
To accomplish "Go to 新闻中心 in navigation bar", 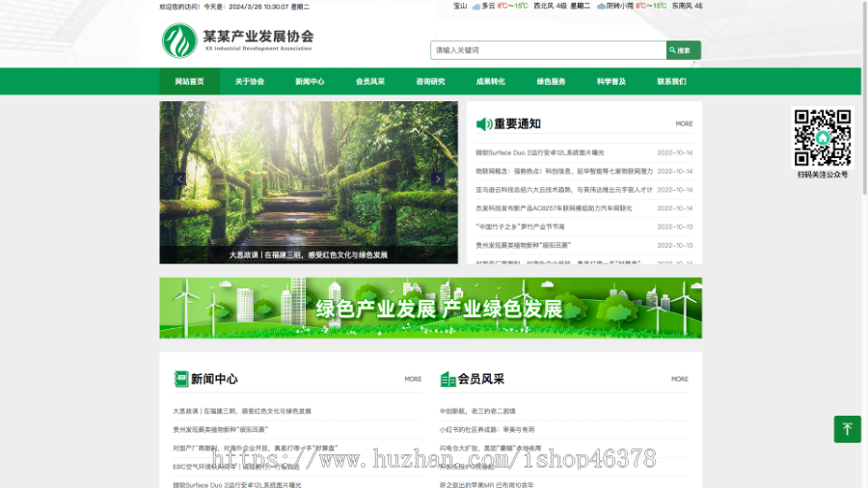I will [310, 81].
